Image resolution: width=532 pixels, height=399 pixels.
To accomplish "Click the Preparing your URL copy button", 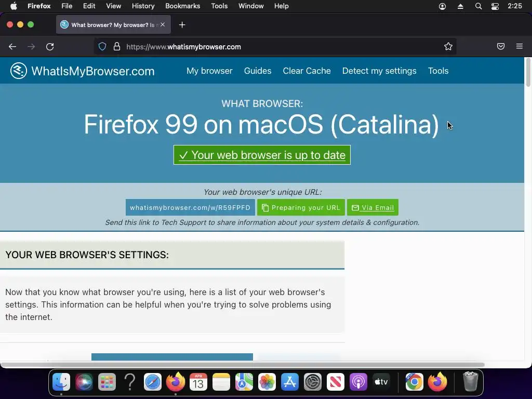I will 301,207.
